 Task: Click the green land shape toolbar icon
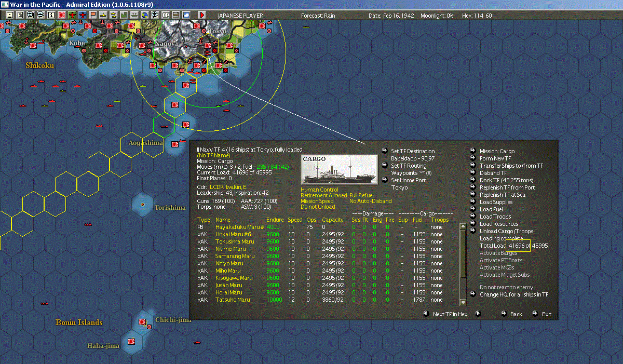click(124, 15)
